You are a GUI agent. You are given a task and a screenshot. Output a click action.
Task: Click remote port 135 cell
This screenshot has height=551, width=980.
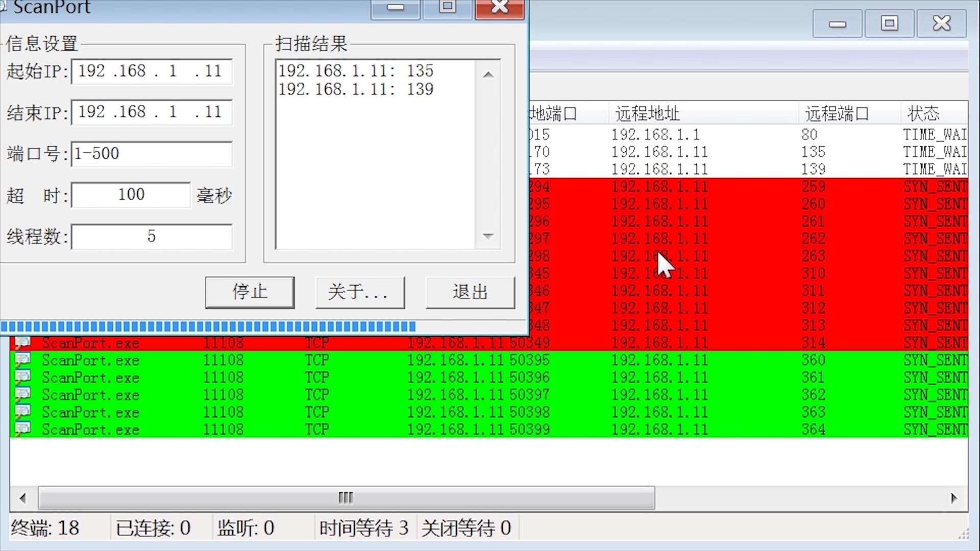[x=813, y=152]
